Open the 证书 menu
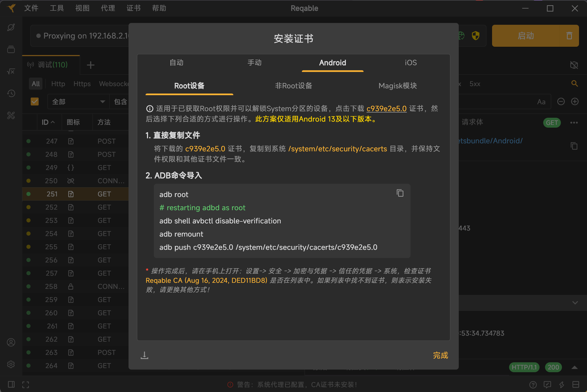587x392 pixels. 133,8
